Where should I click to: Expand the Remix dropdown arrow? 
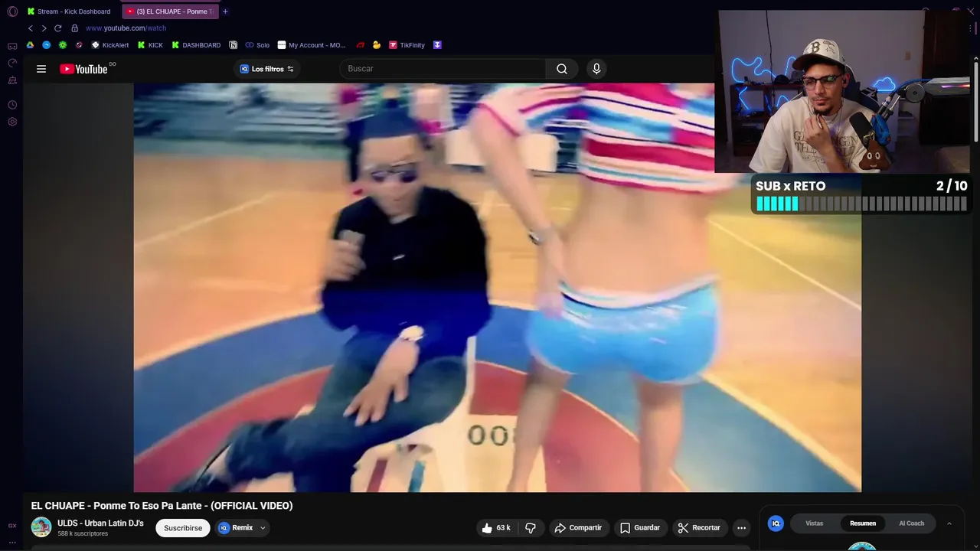(x=263, y=528)
